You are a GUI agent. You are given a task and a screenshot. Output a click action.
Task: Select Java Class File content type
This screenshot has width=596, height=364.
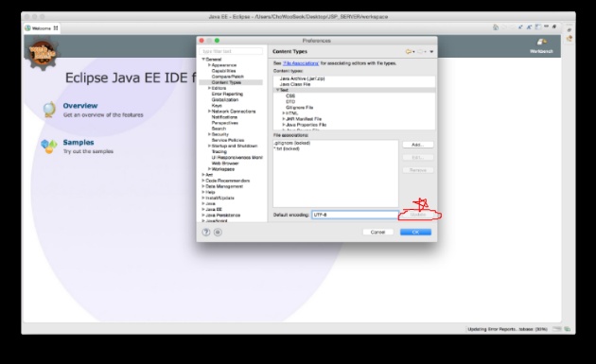point(295,84)
